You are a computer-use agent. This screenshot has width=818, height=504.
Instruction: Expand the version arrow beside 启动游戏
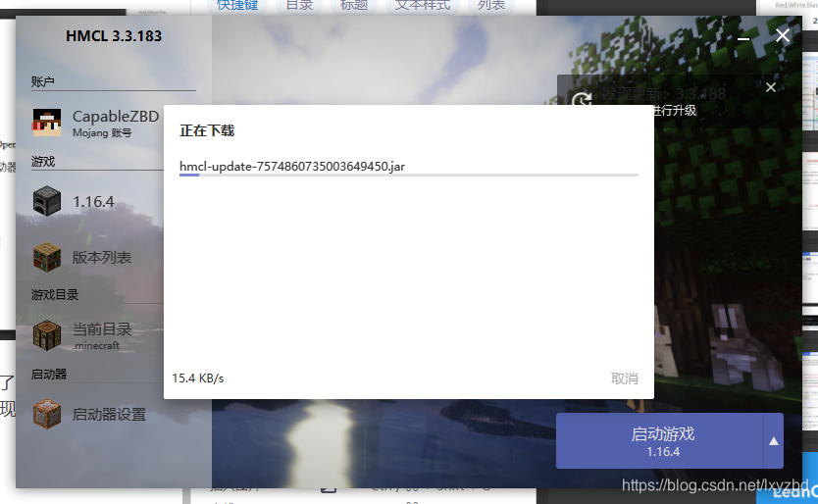coord(774,441)
